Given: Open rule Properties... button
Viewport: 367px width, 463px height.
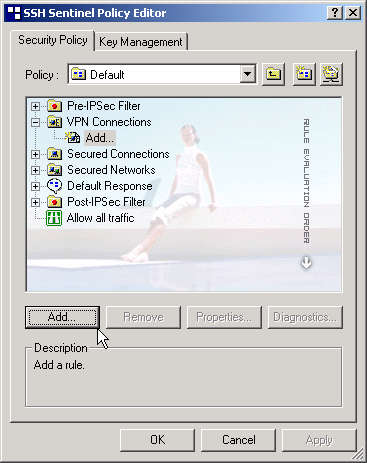Looking at the screenshot, I should coord(224,317).
